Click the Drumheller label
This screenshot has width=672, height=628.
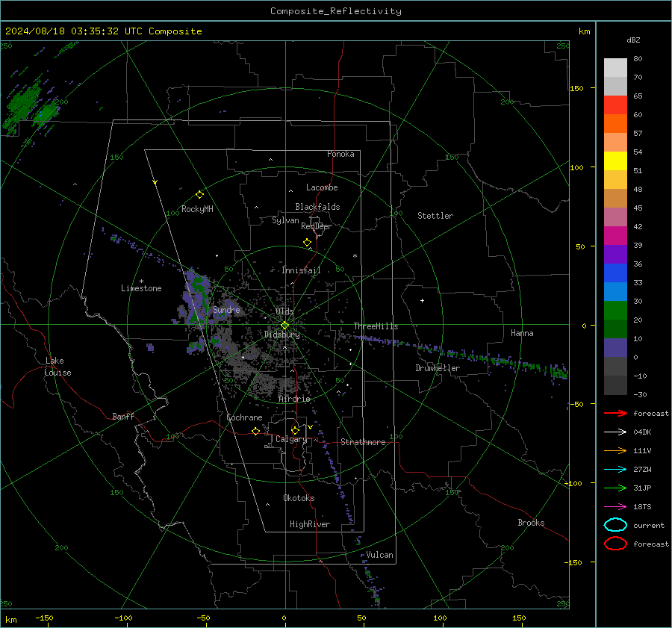point(438,368)
